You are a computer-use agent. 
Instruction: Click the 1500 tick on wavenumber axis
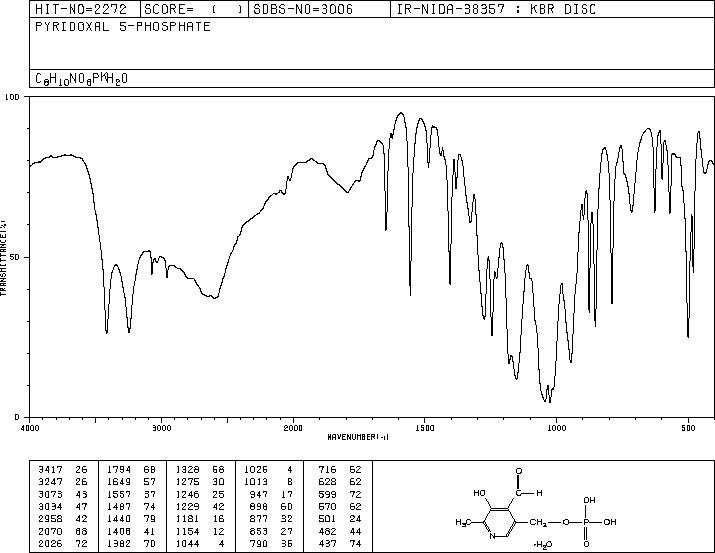coord(425,428)
